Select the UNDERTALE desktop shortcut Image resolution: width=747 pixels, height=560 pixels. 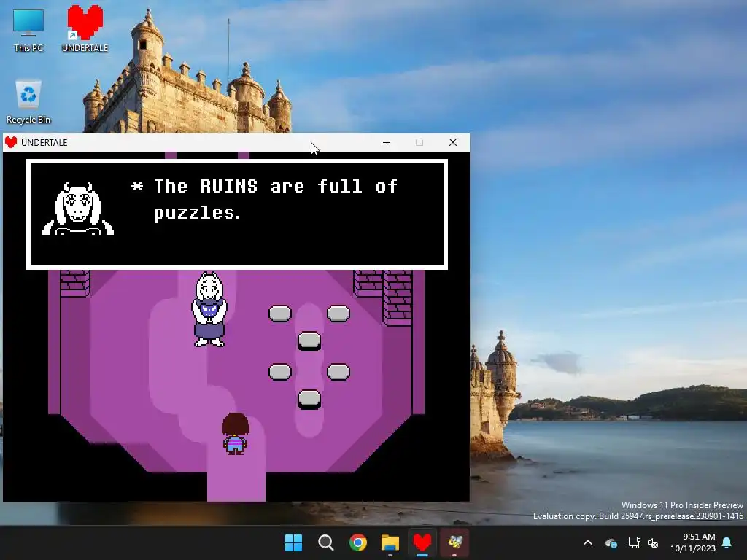click(85, 28)
